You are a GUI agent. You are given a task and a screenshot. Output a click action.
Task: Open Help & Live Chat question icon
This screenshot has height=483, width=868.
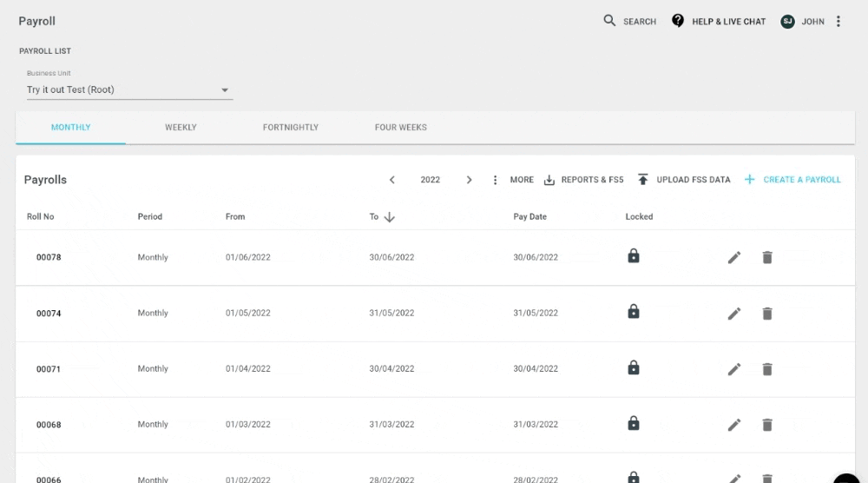(678, 21)
